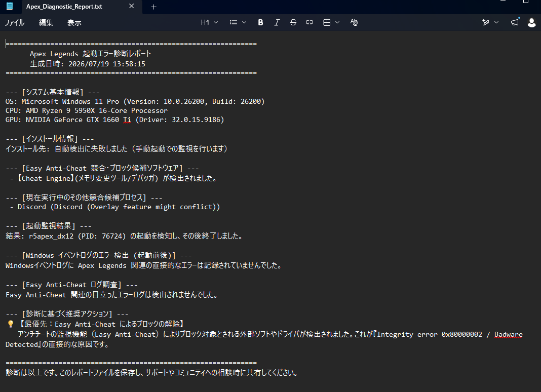Click the table insert icon

(x=327, y=22)
